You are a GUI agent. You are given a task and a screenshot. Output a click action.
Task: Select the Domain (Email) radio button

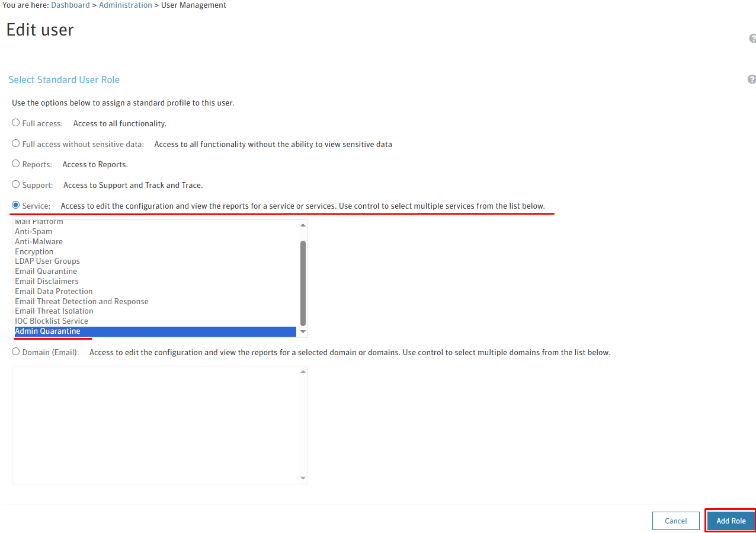[x=16, y=352]
